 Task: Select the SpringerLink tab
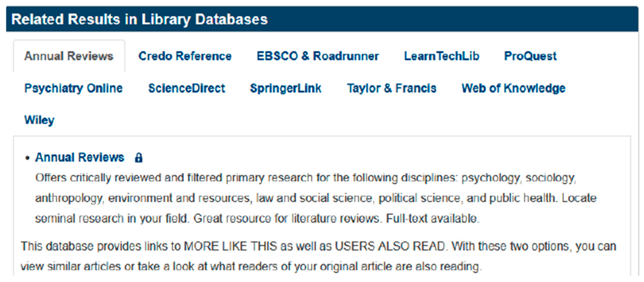coord(285,88)
